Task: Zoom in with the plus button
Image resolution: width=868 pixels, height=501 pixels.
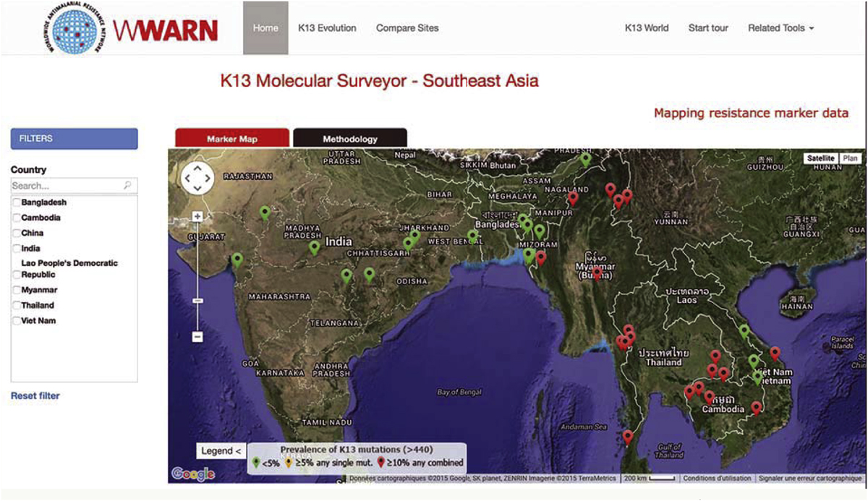Action: (x=197, y=216)
